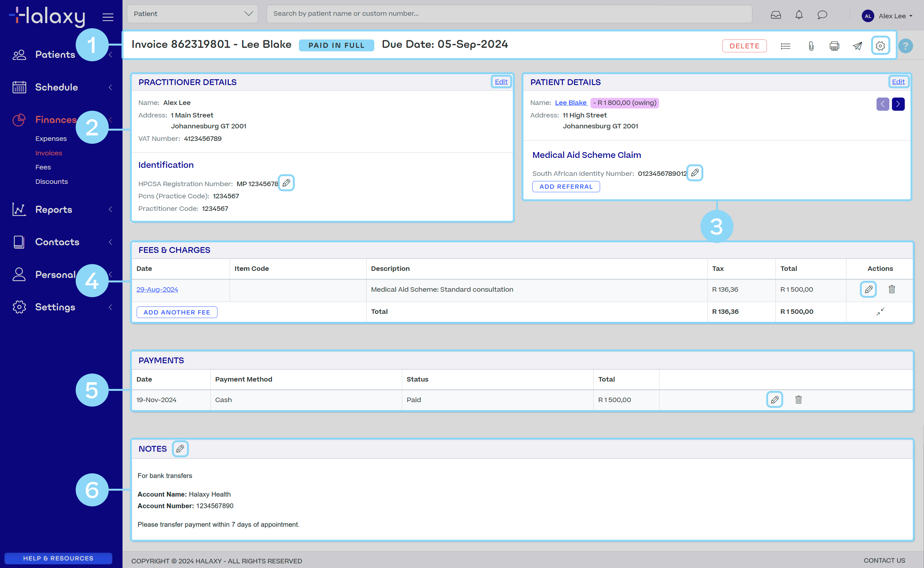The width and height of the screenshot is (924, 568).
Task: Click the Patients people icon in sidebar
Action: coord(19,55)
